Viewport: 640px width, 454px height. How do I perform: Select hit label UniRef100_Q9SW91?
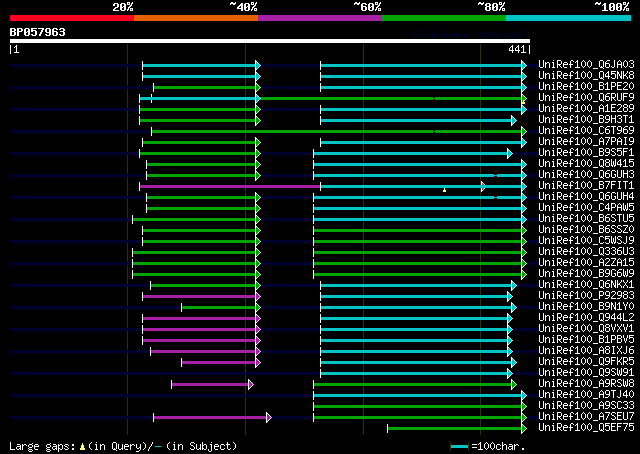[x=586, y=373]
